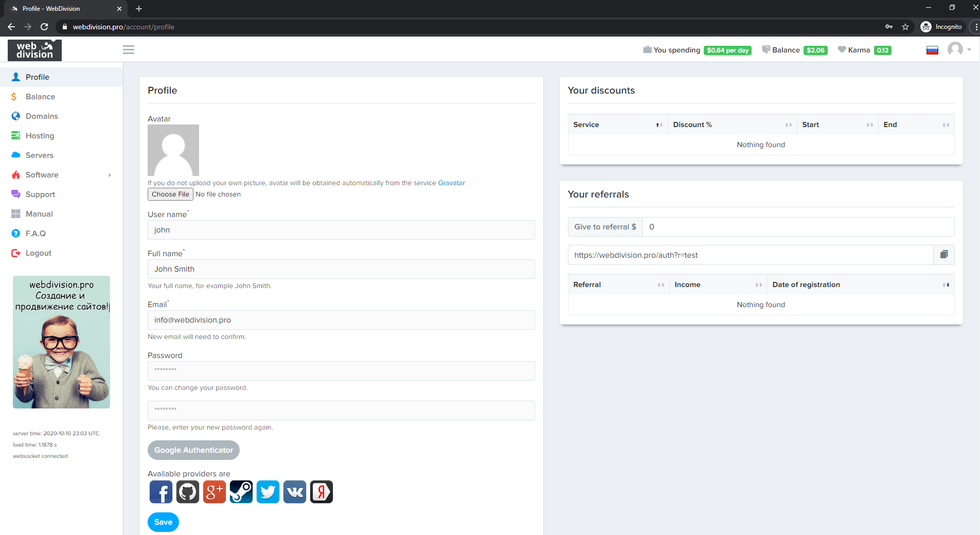Click the GitHub provider icon
980x535 pixels.
click(188, 492)
